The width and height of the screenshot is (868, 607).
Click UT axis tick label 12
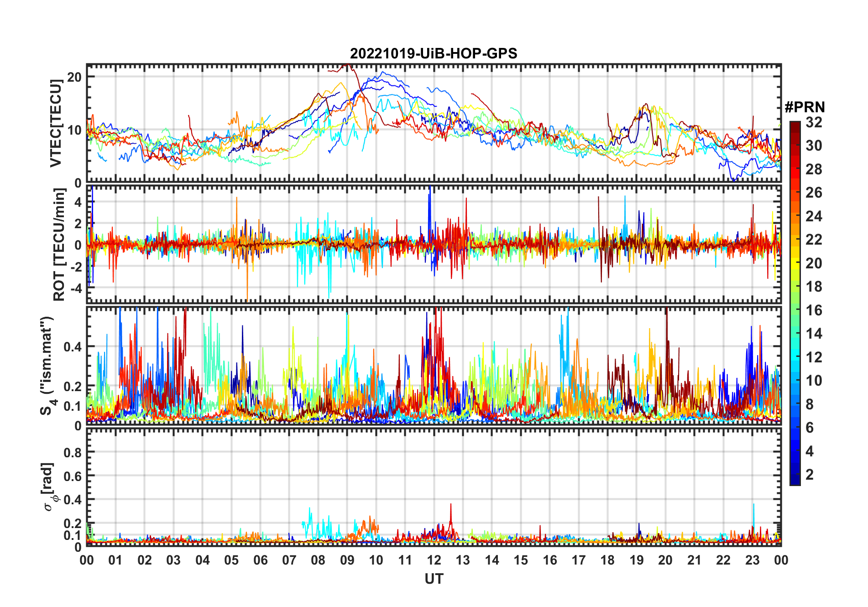coord(434,560)
